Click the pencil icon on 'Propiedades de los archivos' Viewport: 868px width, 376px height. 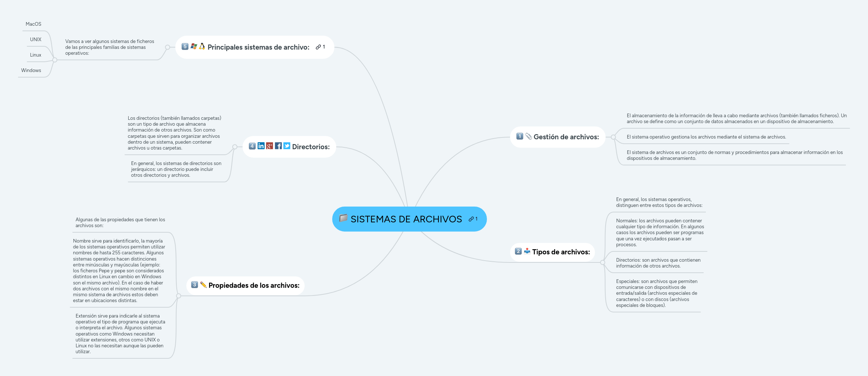(203, 285)
